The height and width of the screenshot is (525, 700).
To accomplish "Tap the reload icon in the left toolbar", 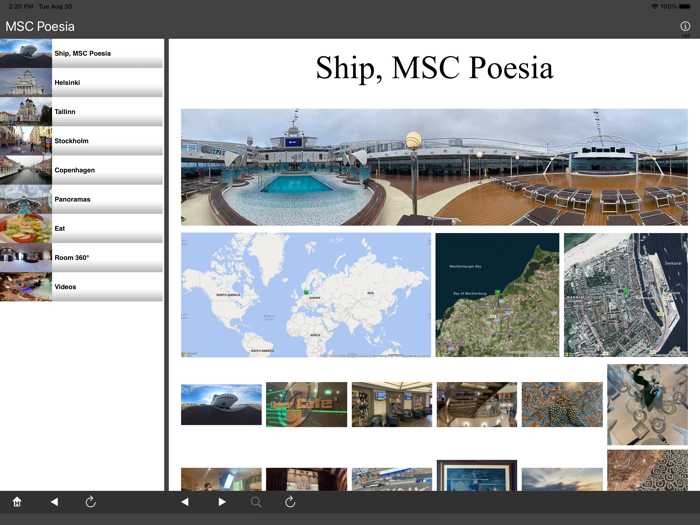I will (x=91, y=502).
